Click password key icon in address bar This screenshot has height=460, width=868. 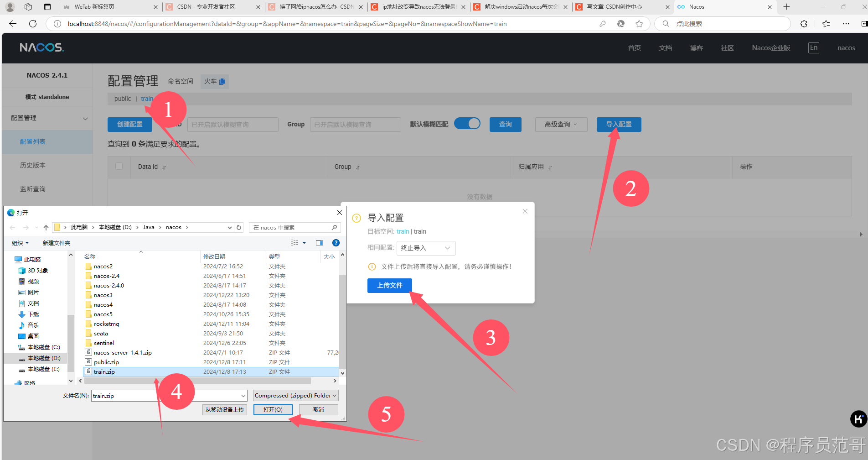click(x=603, y=24)
